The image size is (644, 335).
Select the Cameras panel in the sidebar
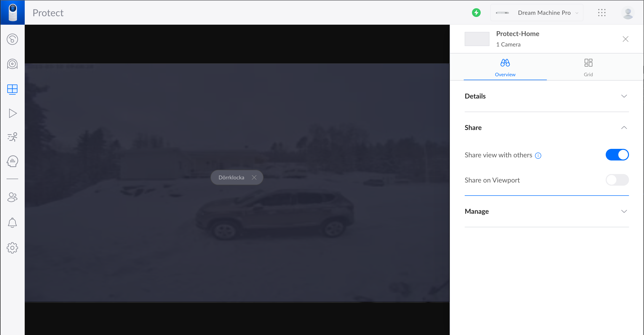click(x=12, y=64)
